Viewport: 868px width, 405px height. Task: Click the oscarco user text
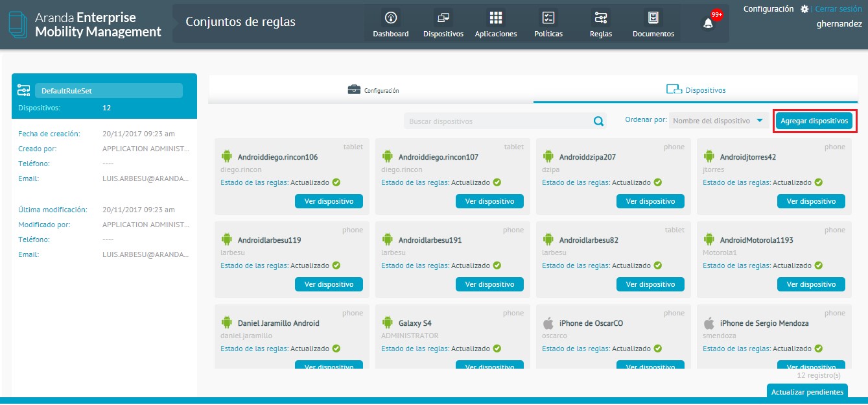554,336
